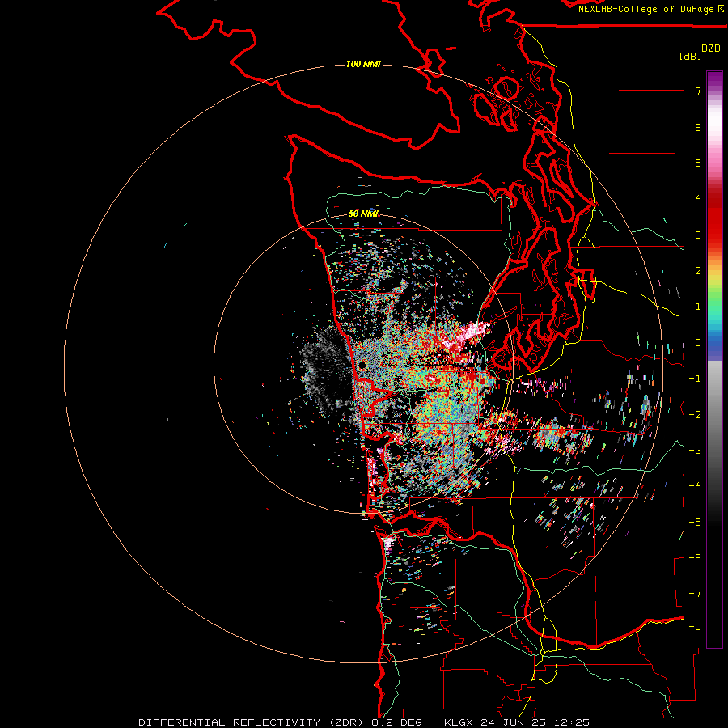Click the purple top of the color bar
Screen dimensions: 728x728
(714, 79)
